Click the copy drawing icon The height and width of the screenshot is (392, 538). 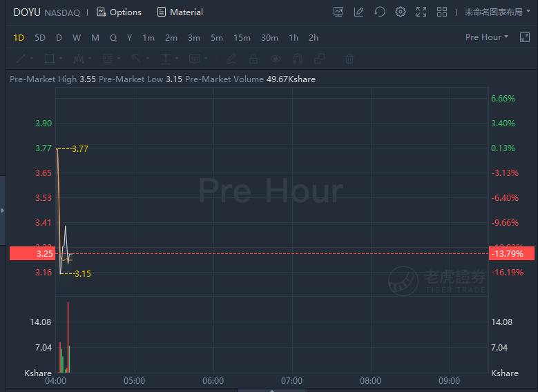pyautogui.click(x=320, y=59)
